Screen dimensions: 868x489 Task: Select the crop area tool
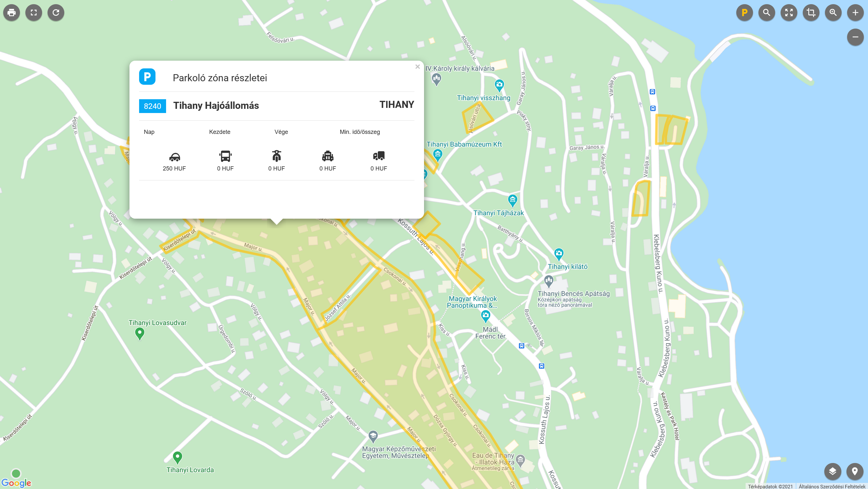811,13
